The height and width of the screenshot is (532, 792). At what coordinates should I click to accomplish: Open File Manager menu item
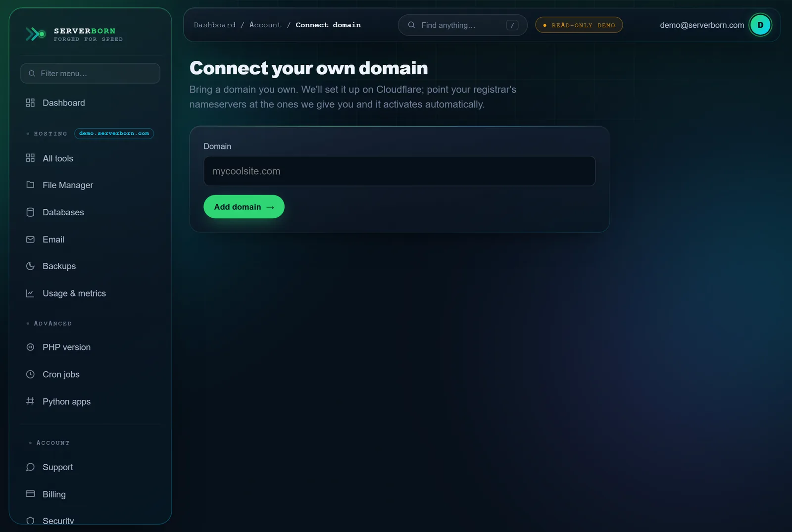point(90,185)
